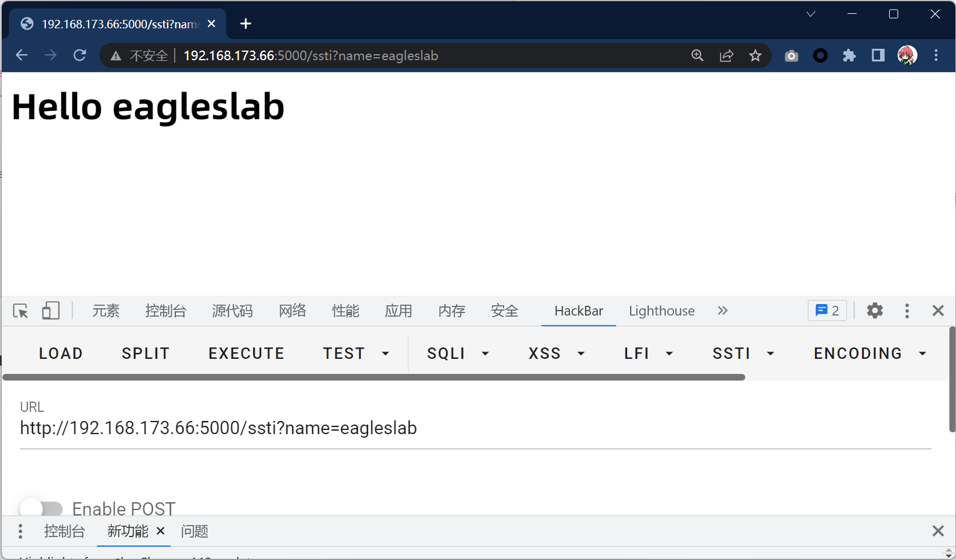Enable the POST toggle switch
This screenshot has width=956, height=560.
[41, 509]
